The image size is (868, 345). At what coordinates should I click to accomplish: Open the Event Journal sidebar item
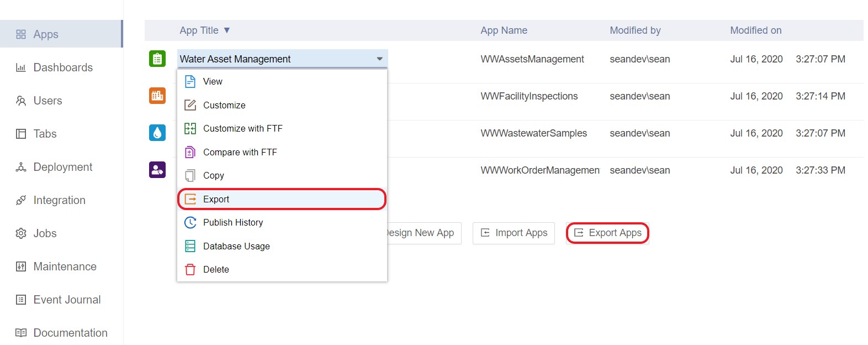tap(67, 300)
